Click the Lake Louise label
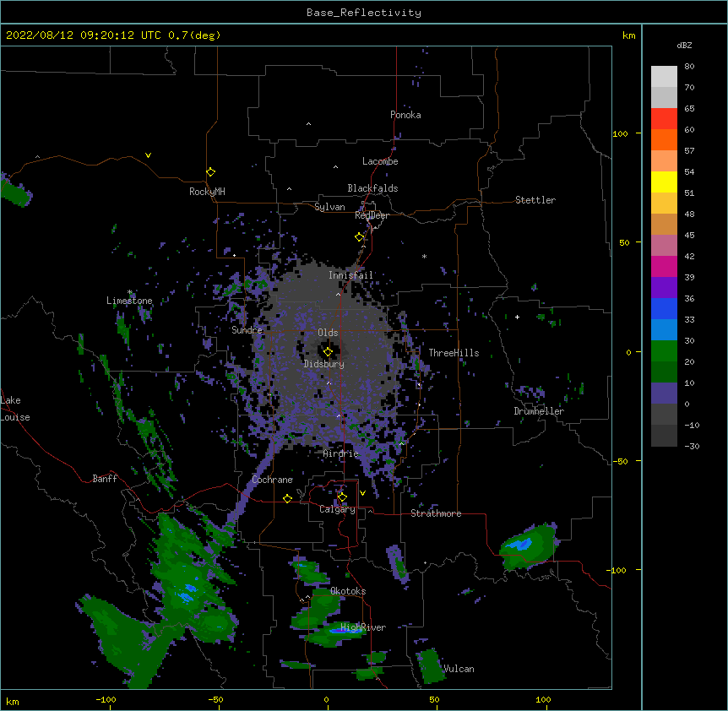728x711 pixels. pos(15,409)
